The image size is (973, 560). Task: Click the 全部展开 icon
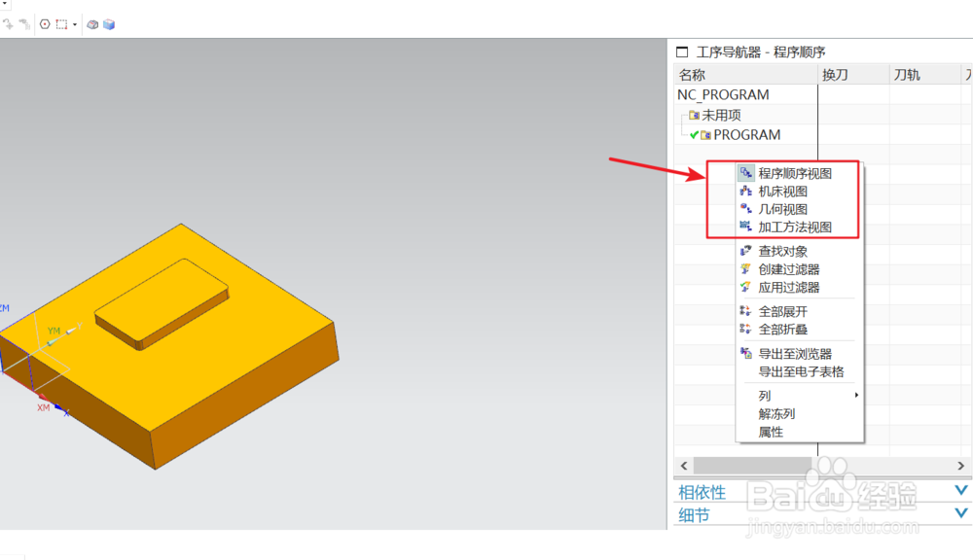click(x=746, y=311)
